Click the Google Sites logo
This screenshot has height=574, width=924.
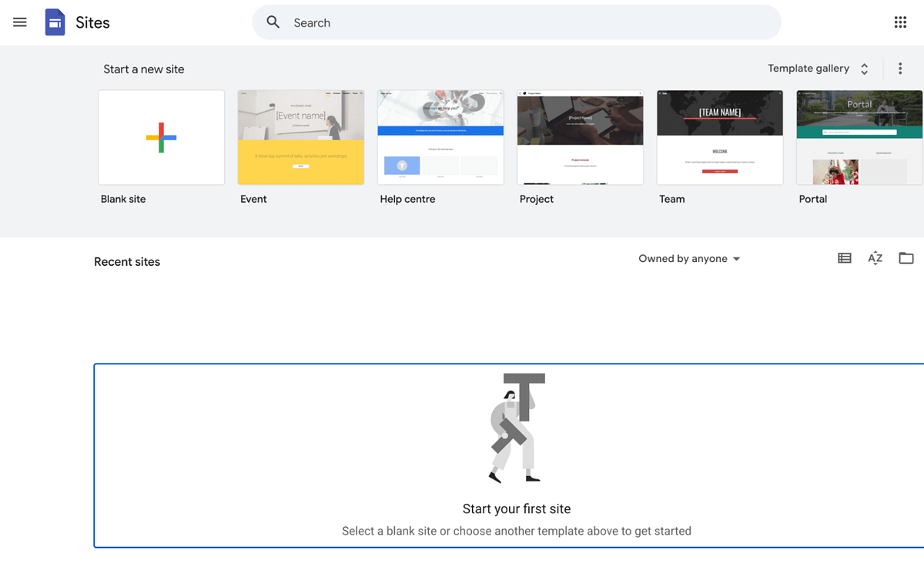[55, 22]
